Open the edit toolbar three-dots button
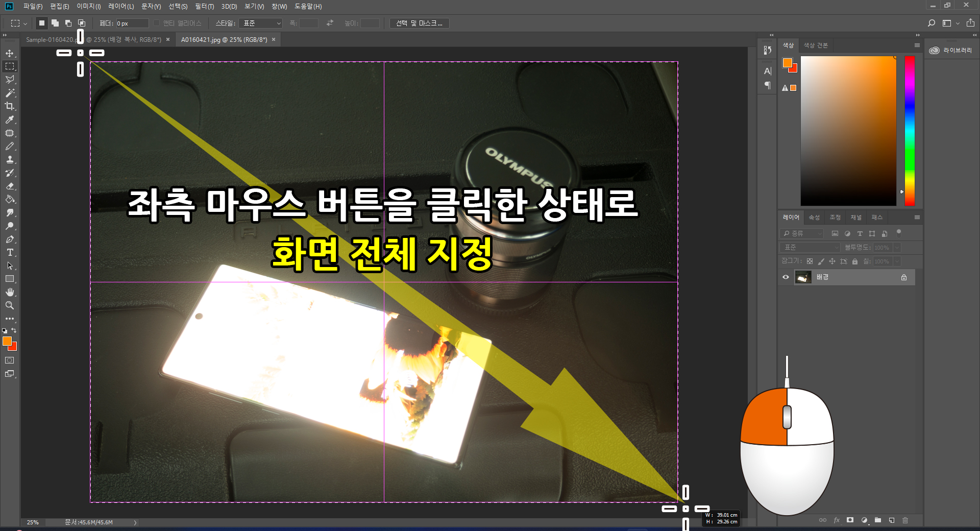This screenshot has height=531, width=980. pyautogui.click(x=10, y=319)
